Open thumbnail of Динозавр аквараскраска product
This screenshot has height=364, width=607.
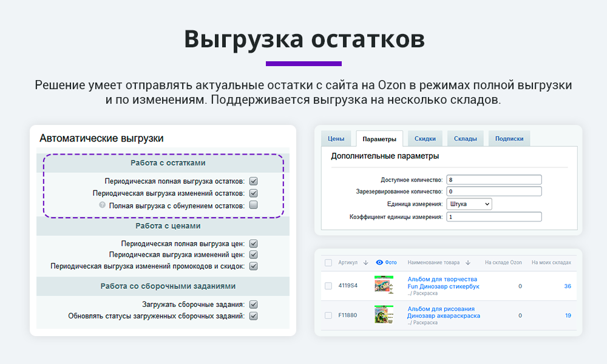coord(384,315)
